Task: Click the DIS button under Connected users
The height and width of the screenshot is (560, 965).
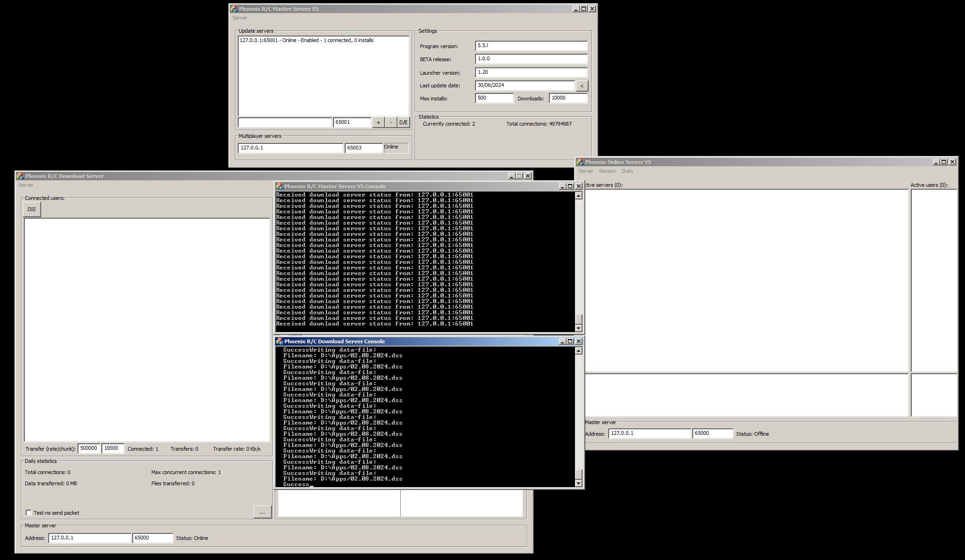Action: (x=32, y=209)
